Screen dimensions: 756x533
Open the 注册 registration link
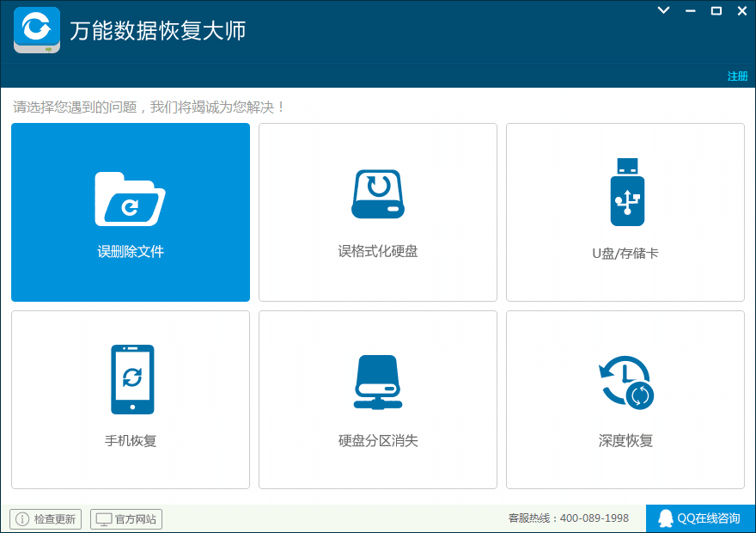pos(736,77)
